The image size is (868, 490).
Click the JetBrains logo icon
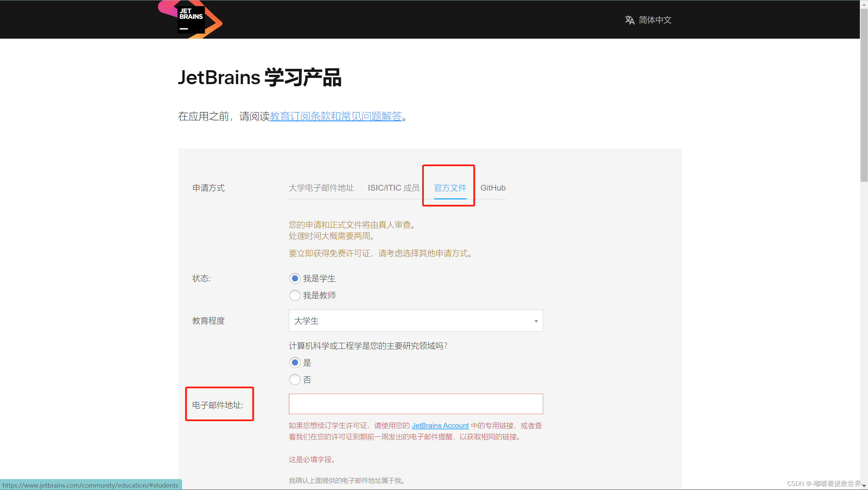click(x=191, y=20)
